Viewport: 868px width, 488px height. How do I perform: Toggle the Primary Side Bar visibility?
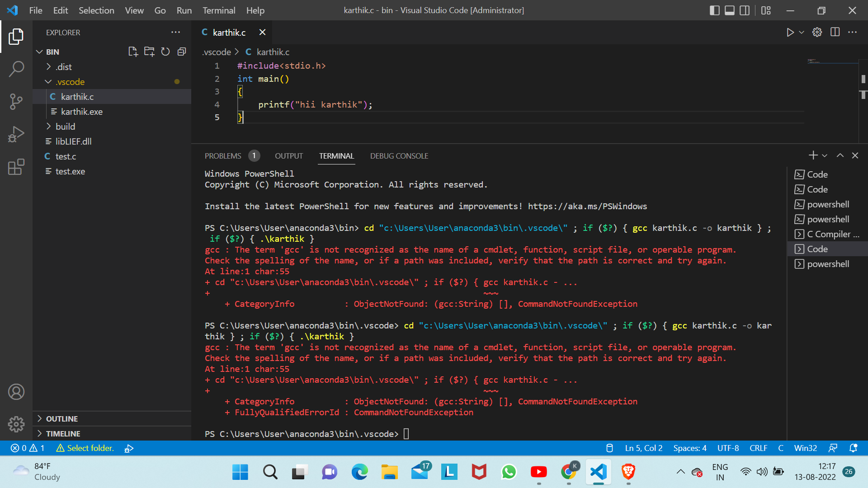[714, 10]
